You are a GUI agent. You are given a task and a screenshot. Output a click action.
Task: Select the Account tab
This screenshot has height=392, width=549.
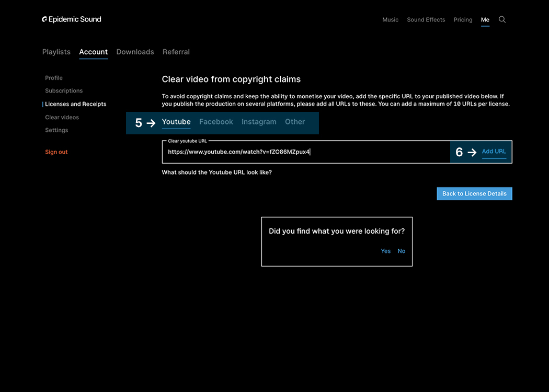click(93, 52)
